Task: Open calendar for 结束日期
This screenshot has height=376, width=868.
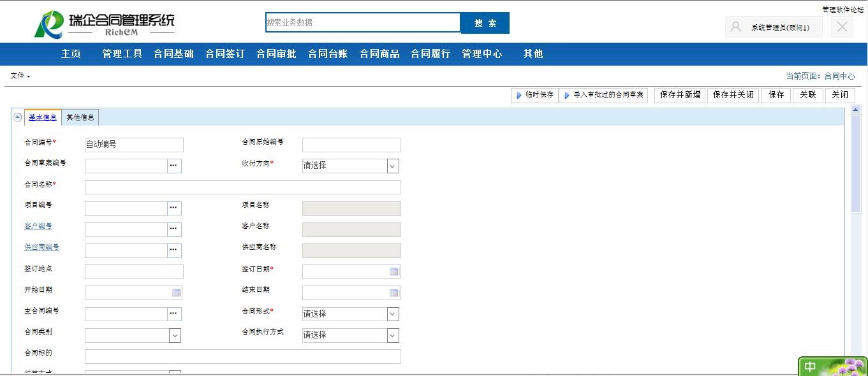Action: pos(394,293)
